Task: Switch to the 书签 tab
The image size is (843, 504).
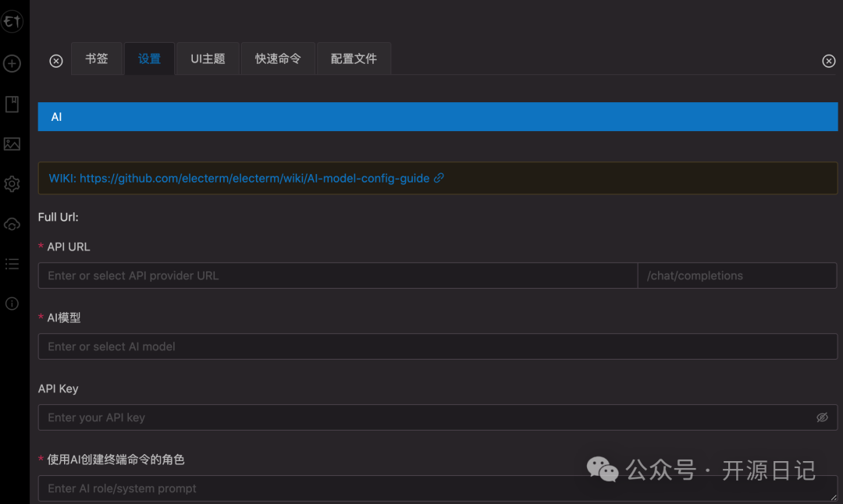Action: (97, 59)
